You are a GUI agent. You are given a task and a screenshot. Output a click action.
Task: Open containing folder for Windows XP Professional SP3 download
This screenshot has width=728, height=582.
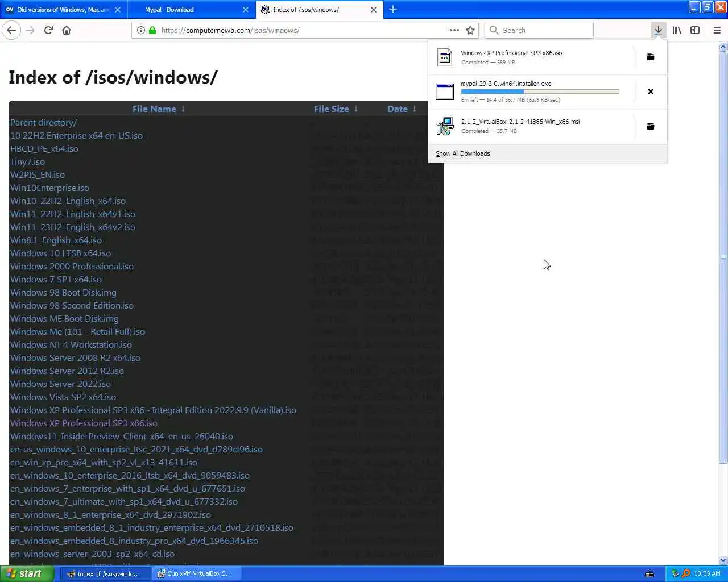(651, 57)
